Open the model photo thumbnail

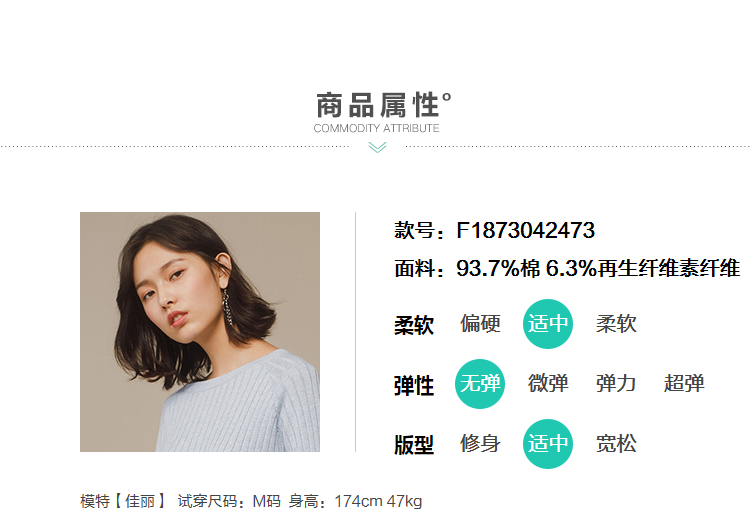click(200, 332)
